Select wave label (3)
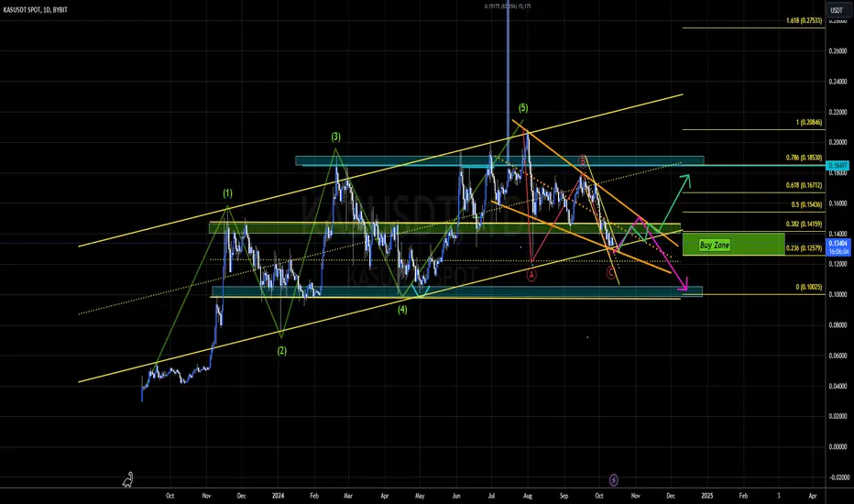 click(x=336, y=137)
